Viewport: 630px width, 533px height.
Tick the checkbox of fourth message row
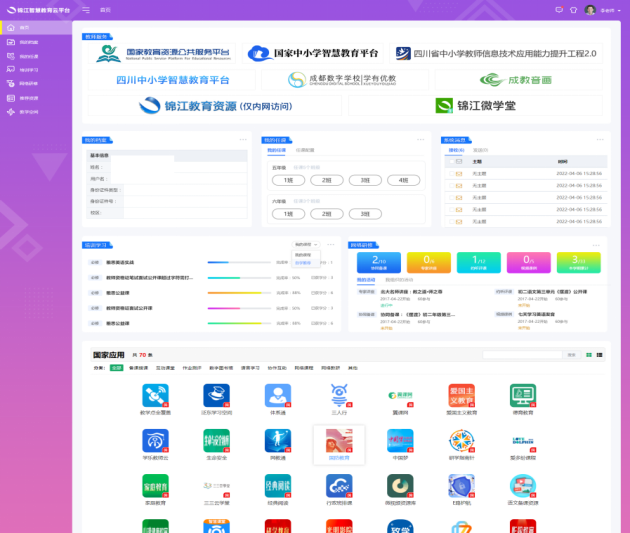[452, 210]
